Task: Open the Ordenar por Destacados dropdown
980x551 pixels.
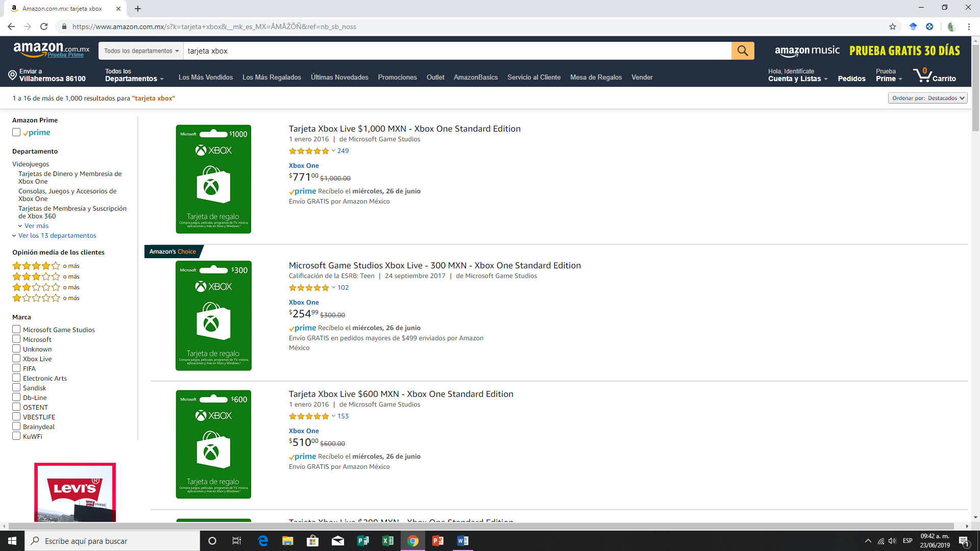Action: coord(928,98)
